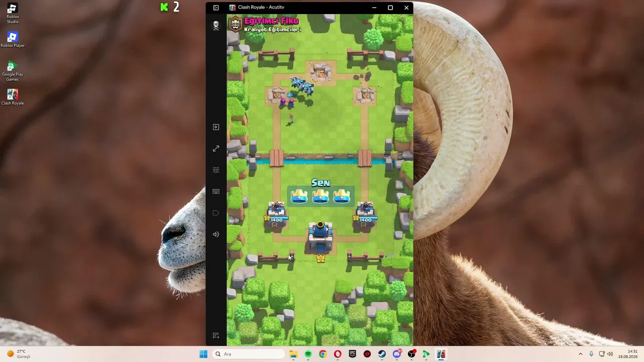
Task: Open Steam from the taskbar
Action: [x=382, y=354]
